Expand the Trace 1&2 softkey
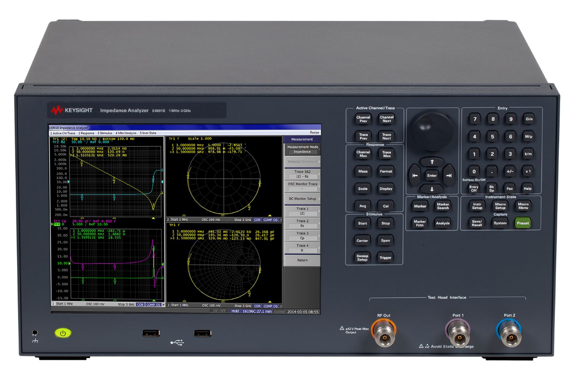 (x=302, y=174)
